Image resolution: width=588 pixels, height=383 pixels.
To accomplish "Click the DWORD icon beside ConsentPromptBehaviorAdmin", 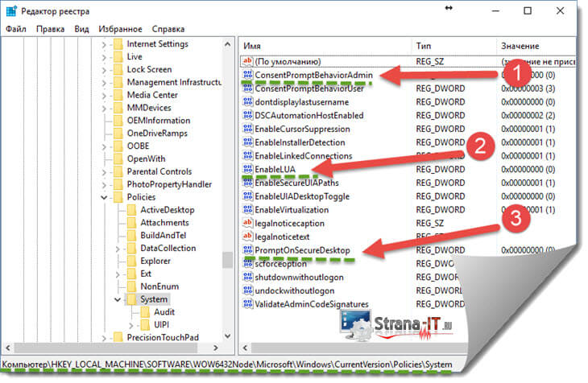I will 247,75.
